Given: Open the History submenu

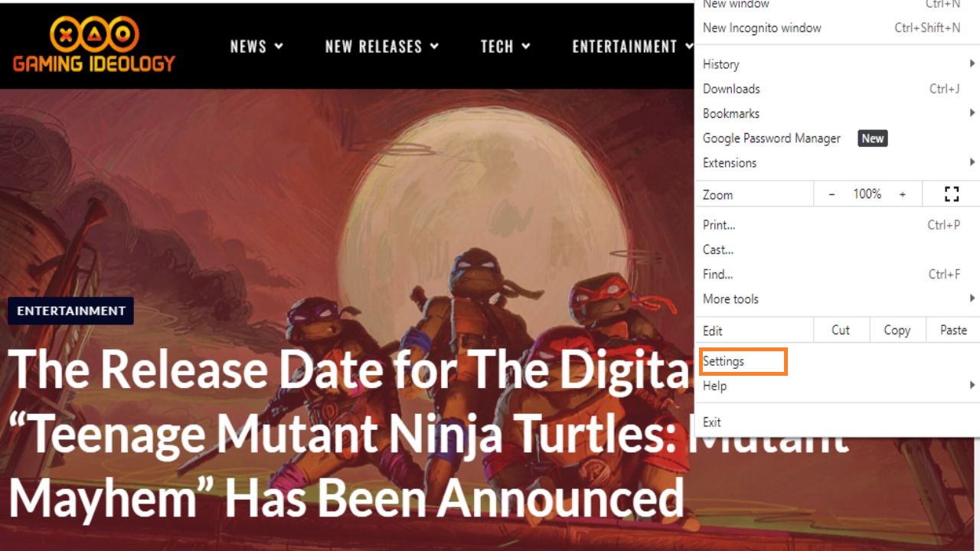Looking at the screenshot, I should pyautogui.click(x=836, y=64).
